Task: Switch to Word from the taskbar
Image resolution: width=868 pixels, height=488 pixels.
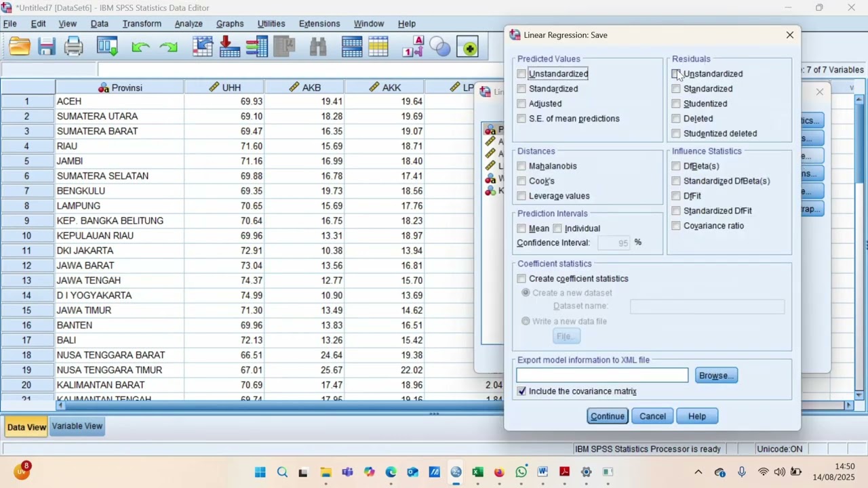Action: pyautogui.click(x=542, y=472)
